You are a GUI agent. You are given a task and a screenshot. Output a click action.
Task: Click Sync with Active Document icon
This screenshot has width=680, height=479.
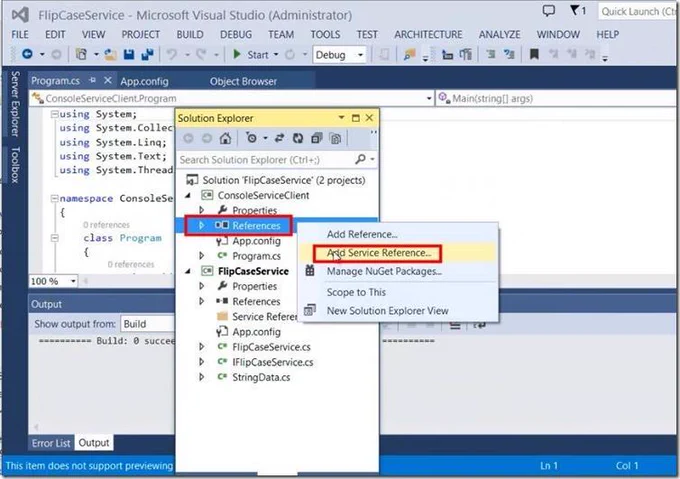coord(279,138)
